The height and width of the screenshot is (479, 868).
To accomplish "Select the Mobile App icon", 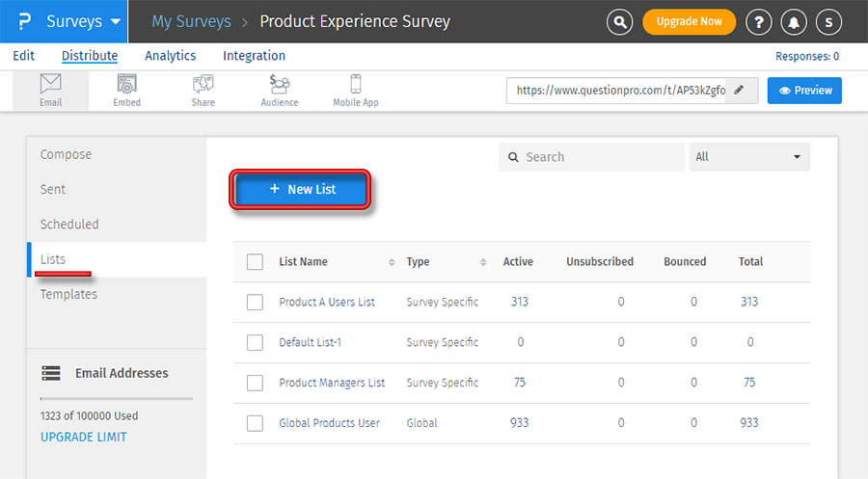I will (356, 91).
